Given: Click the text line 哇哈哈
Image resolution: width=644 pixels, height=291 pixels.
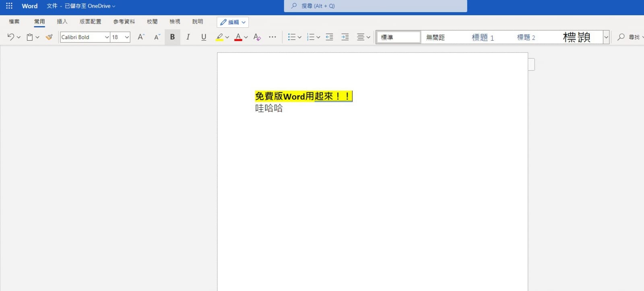Looking at the screenshot, I should pos(269,108).
